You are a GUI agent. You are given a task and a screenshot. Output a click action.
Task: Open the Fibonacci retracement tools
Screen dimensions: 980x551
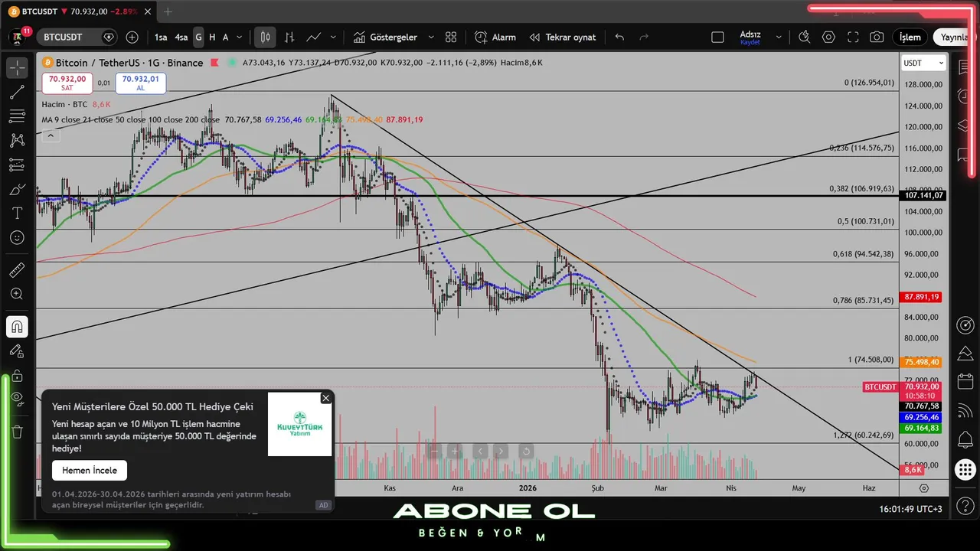click(17, 116)
